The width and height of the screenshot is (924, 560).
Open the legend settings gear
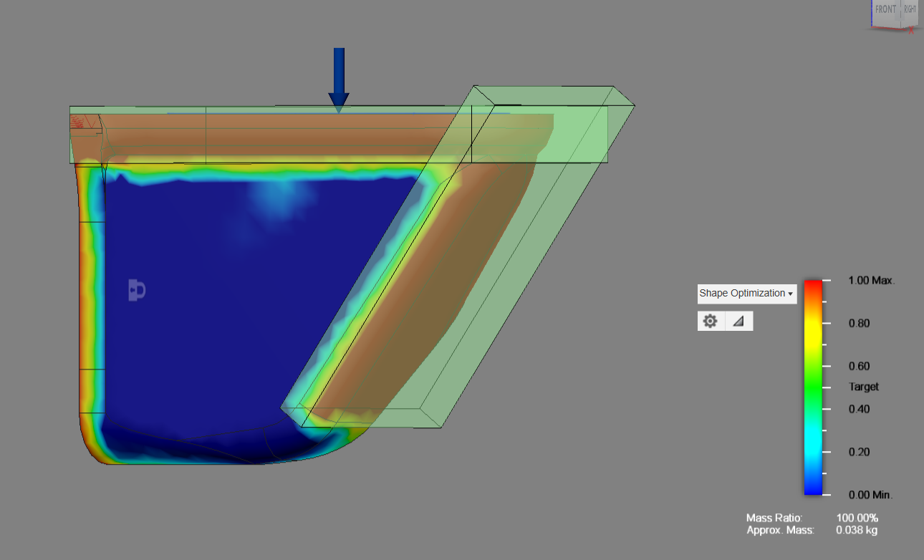[711, 322]
